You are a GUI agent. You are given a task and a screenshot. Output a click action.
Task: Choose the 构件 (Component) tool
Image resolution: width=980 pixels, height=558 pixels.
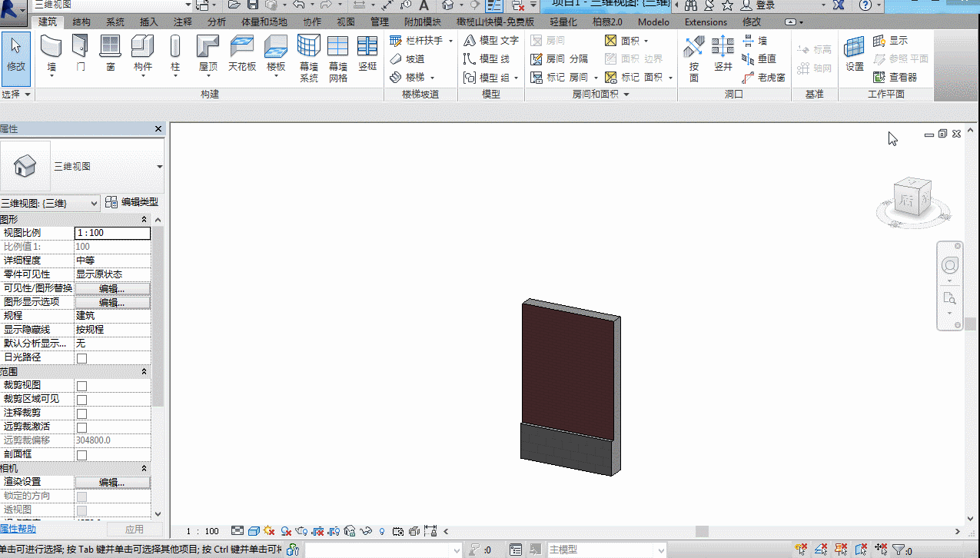tap(143, 54)
